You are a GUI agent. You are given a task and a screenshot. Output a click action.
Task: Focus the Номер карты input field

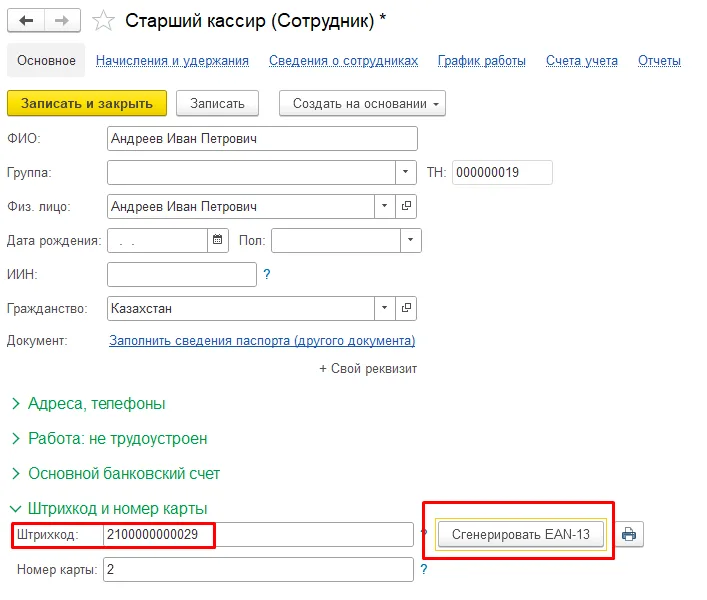[258, 569]
